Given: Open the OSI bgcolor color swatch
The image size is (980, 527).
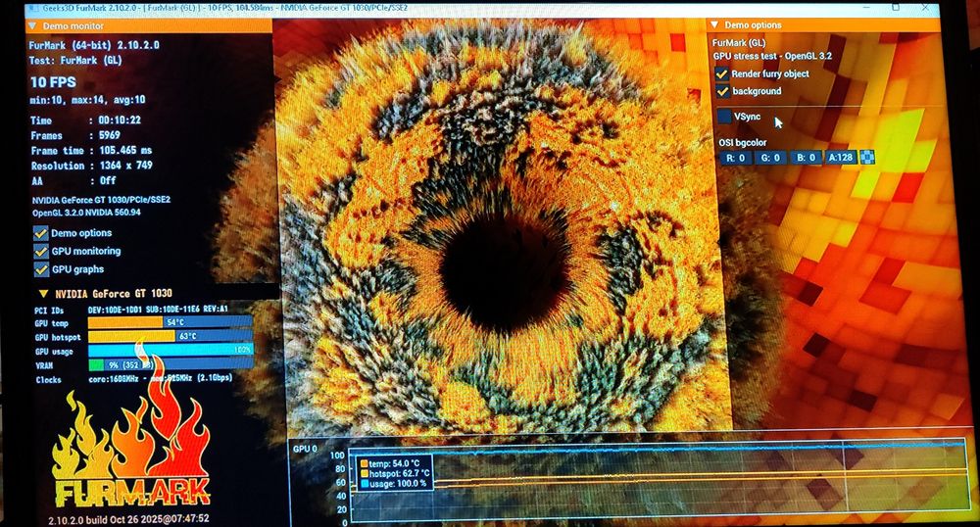Looking at the screenshot, I should point(867,158).
